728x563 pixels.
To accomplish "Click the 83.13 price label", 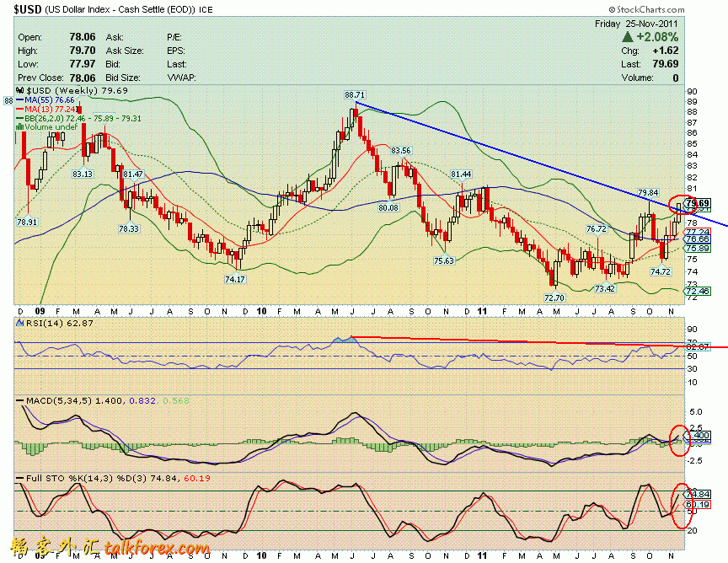I will coord(83,174).
